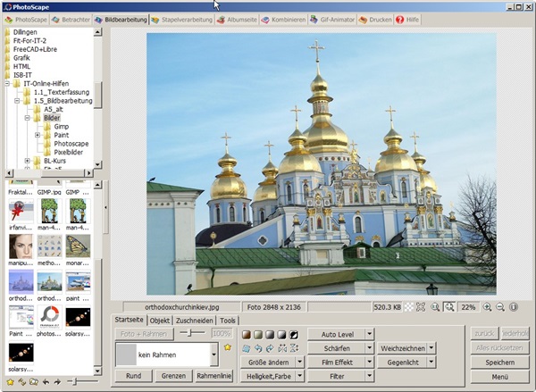Expand the Paint folder node
The width and height of the screenshot is (536, 392).
pyautogui.click(x=38, y=135)
